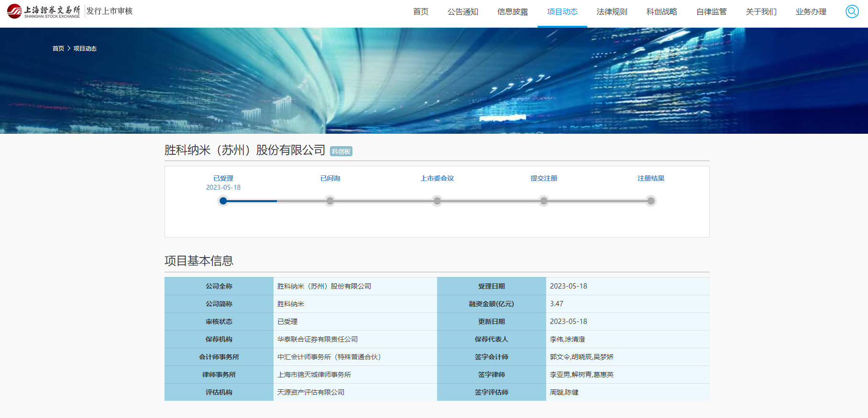Open 法律规则 menu item
The image size is (868, 418).
pos(612,11)
